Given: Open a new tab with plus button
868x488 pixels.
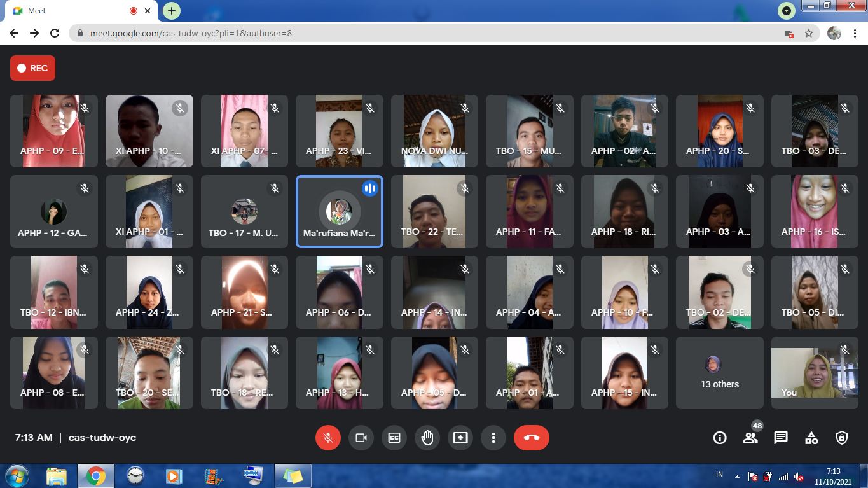Looking at the screenshot, I should 172,11.
